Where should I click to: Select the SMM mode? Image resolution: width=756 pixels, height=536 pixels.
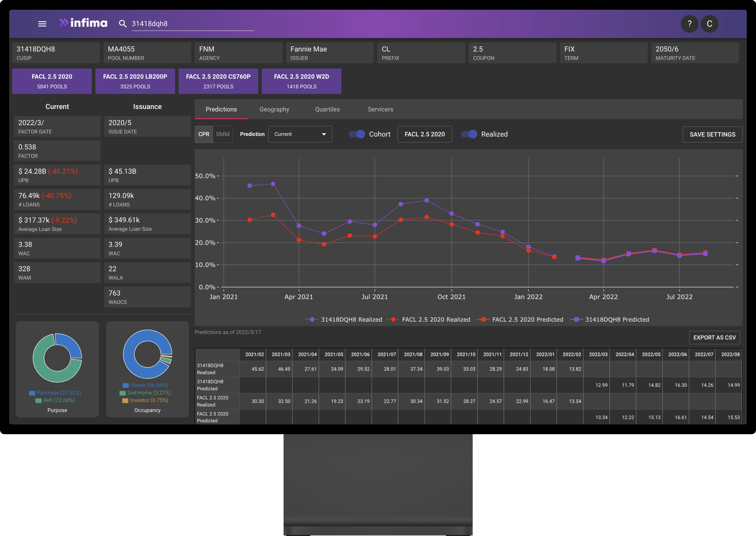click(222, 134)
